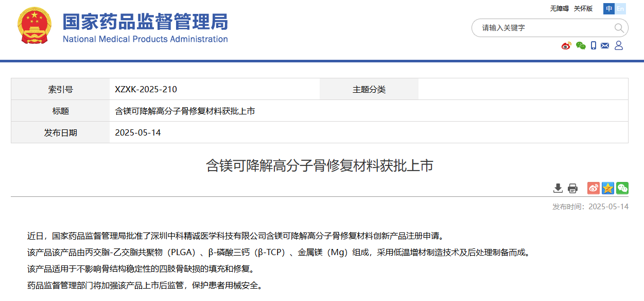Click the 请输入关键字 search field
The height and width of the screenshot is (301, 644).
click(541, 28)
